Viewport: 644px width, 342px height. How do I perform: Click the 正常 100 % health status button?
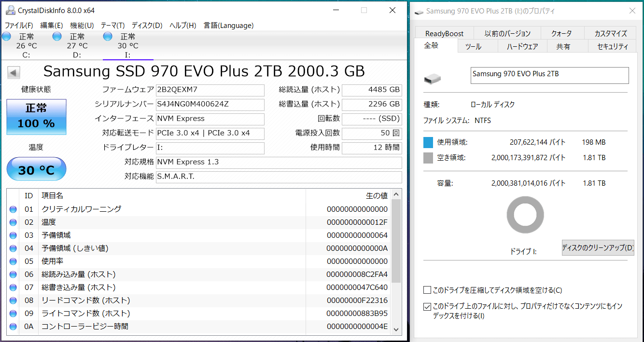coord(36,117)
